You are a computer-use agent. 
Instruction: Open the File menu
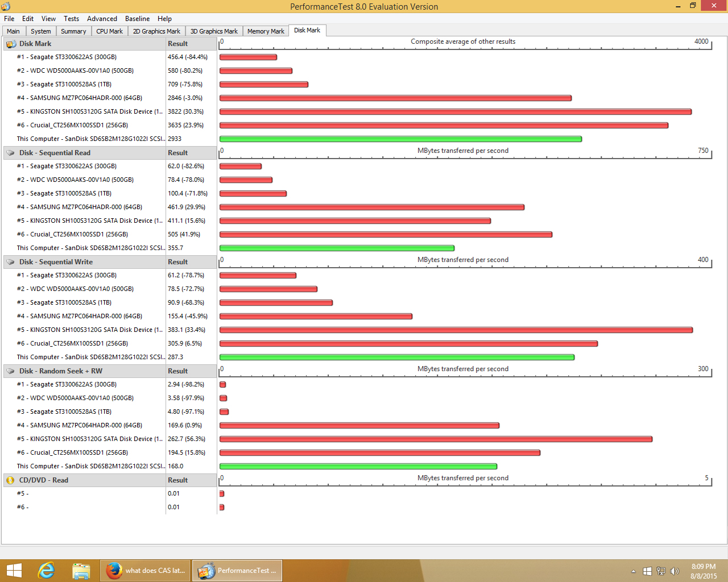[9, 19]
